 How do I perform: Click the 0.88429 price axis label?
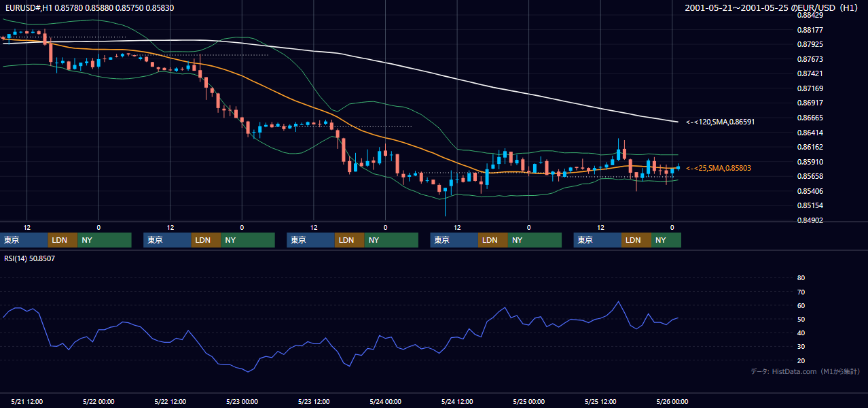tap(810, 15)
